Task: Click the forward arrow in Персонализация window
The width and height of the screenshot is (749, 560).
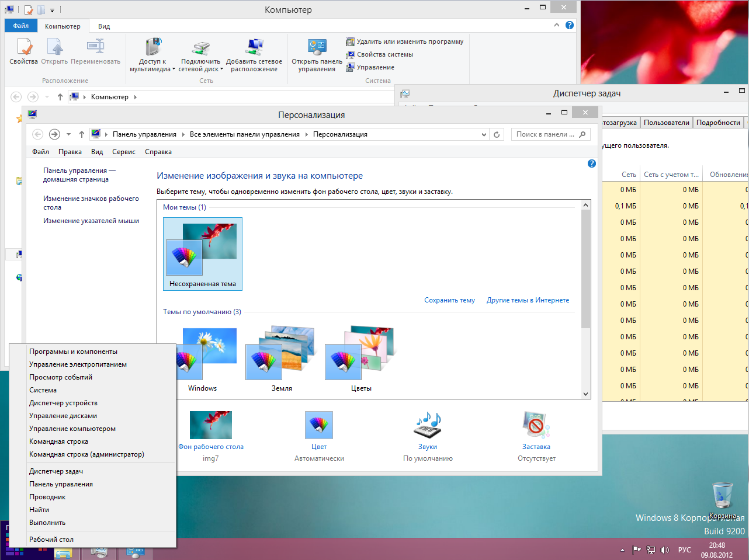Action: 54,134
